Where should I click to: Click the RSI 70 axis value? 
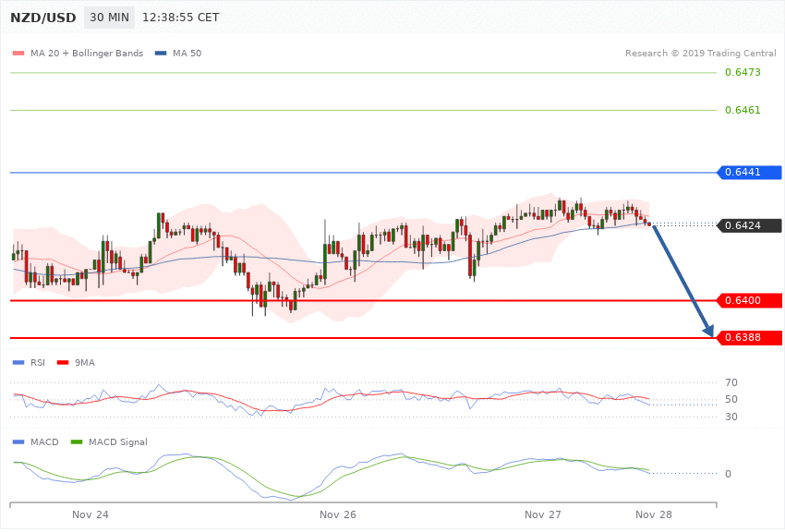tap(731, 383)
